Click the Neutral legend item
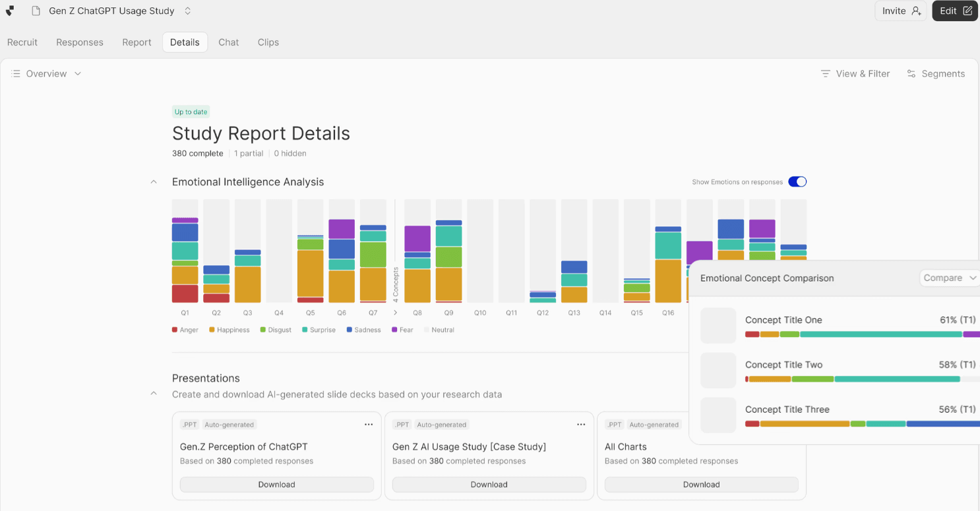The image size is (980, 511). (x=439, y=330)
